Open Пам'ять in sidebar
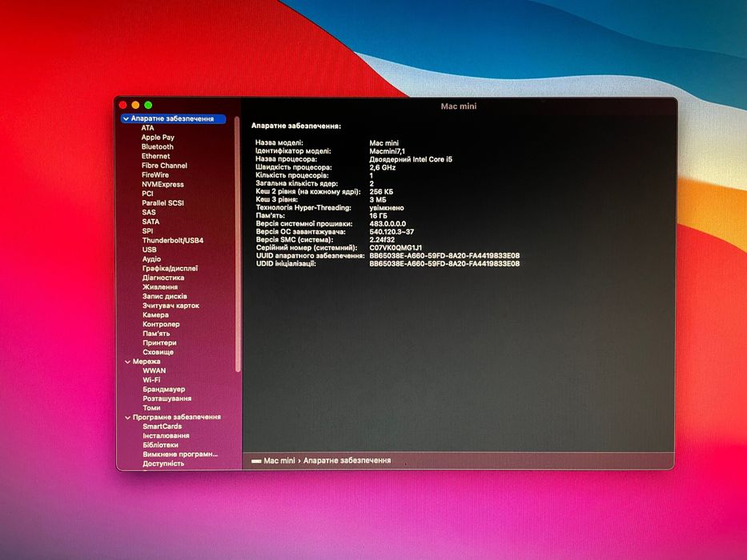The height and width of the screenshot is (560, 747). click(156, 334)
